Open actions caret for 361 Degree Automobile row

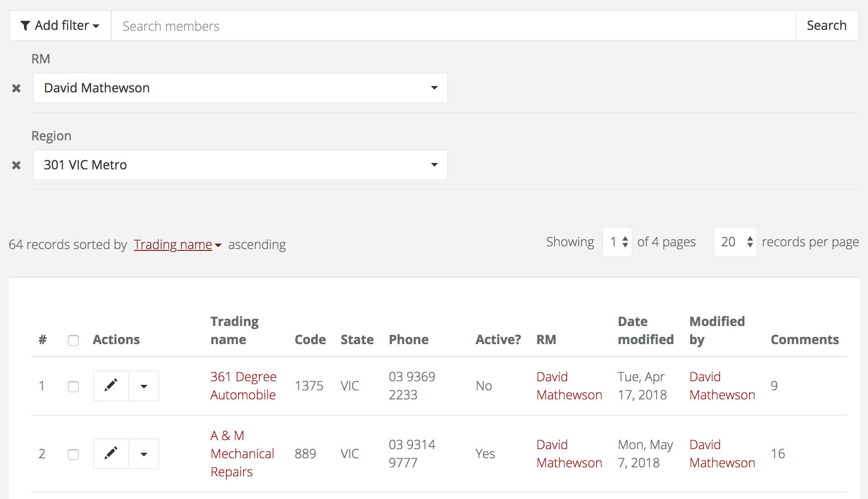pyautogui.click(x=144, y=386)
